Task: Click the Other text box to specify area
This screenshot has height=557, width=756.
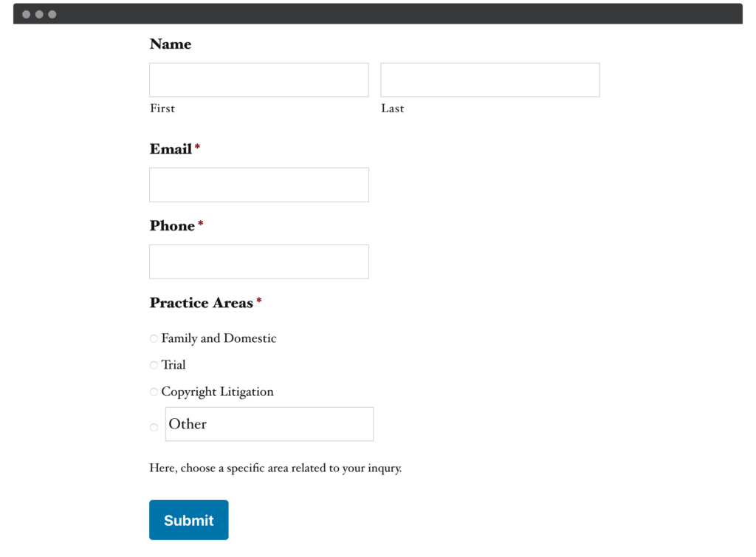Action: (x=269, y=424)
